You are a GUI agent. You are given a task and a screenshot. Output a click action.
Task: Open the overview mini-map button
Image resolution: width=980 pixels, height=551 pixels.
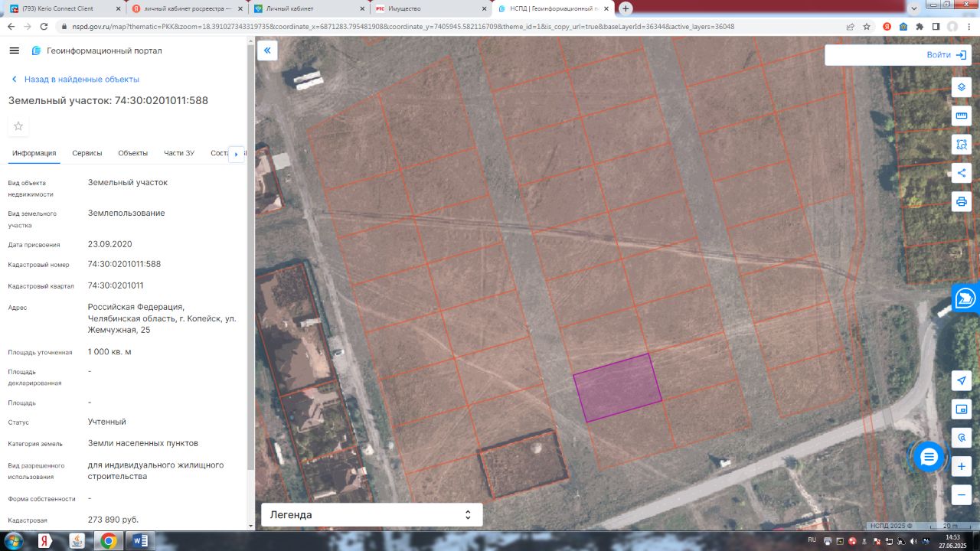[x=962, y=409]
